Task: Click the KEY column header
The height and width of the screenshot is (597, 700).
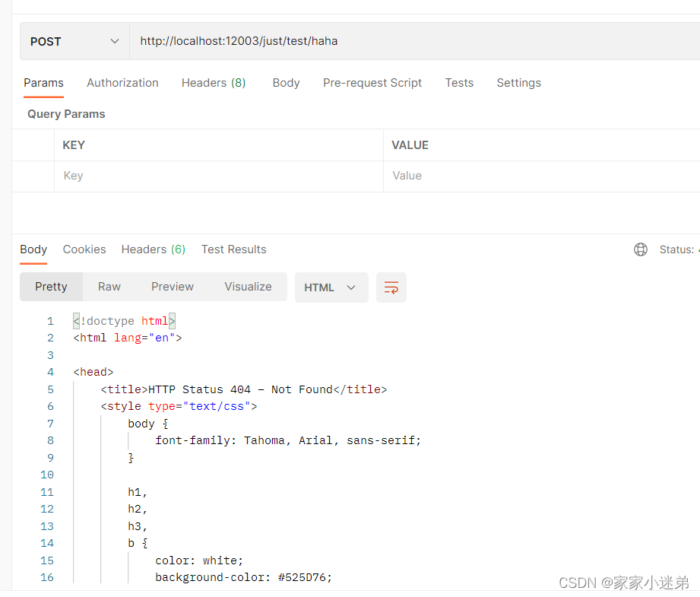Action: (x=74, y=145)
